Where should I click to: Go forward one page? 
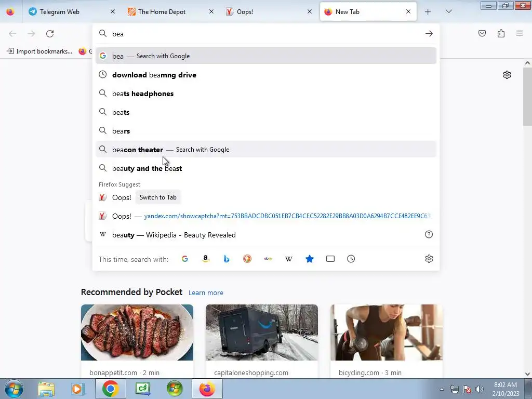coord(31,34)
